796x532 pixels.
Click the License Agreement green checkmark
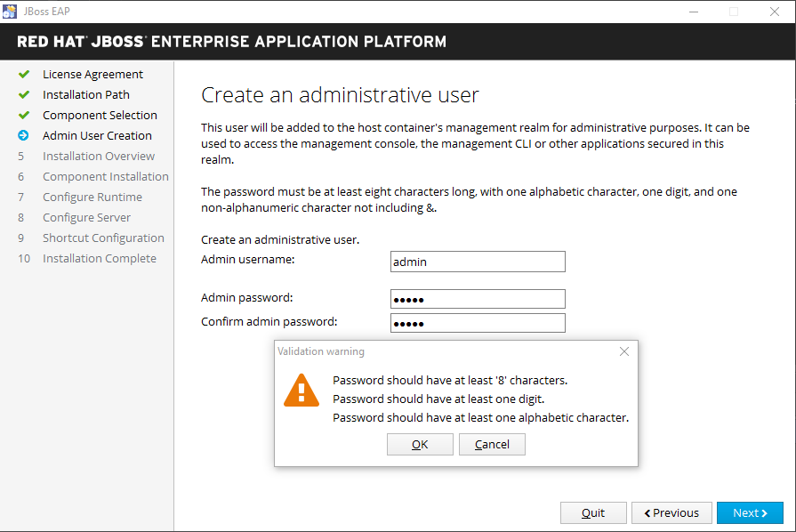23,75
